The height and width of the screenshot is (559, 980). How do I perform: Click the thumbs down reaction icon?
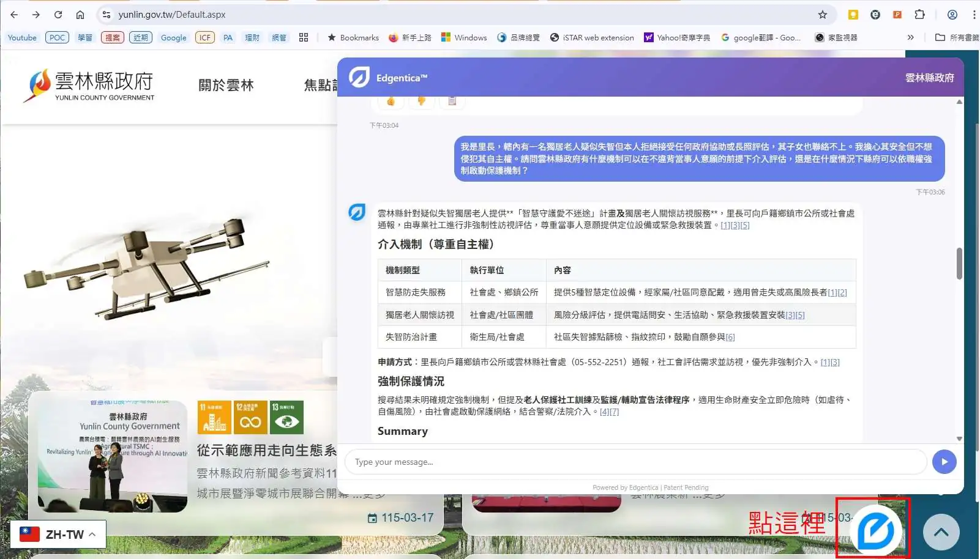tap(421, 100)
